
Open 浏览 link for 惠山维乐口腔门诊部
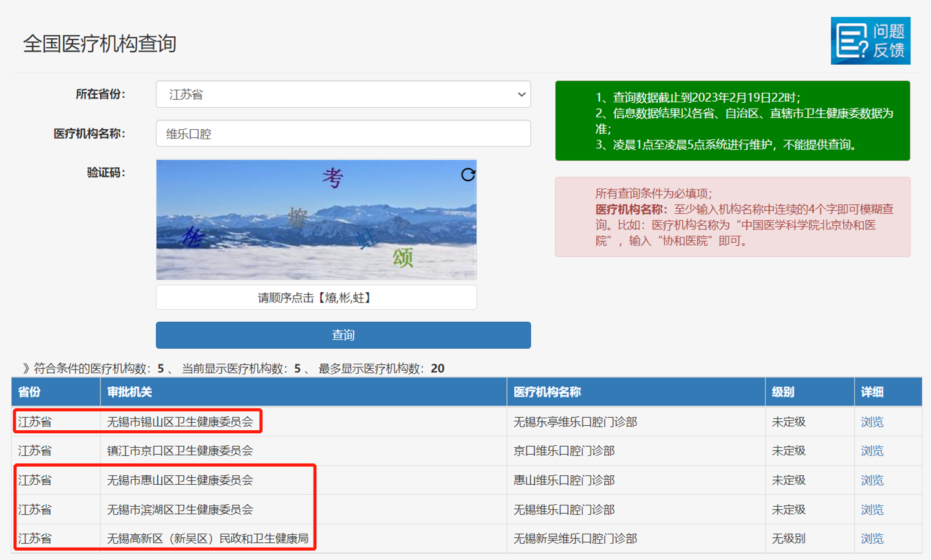[x=871, y=480]
